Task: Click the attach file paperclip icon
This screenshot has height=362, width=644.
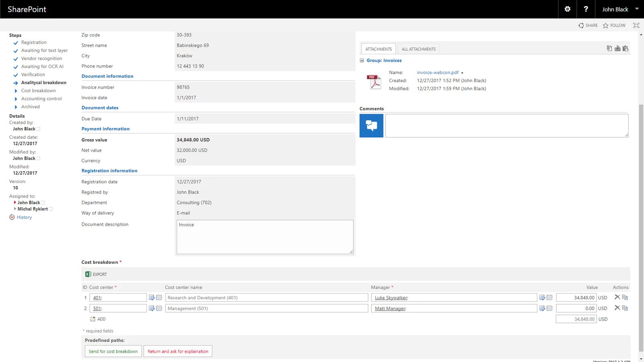Action: [x=609, y=48]
